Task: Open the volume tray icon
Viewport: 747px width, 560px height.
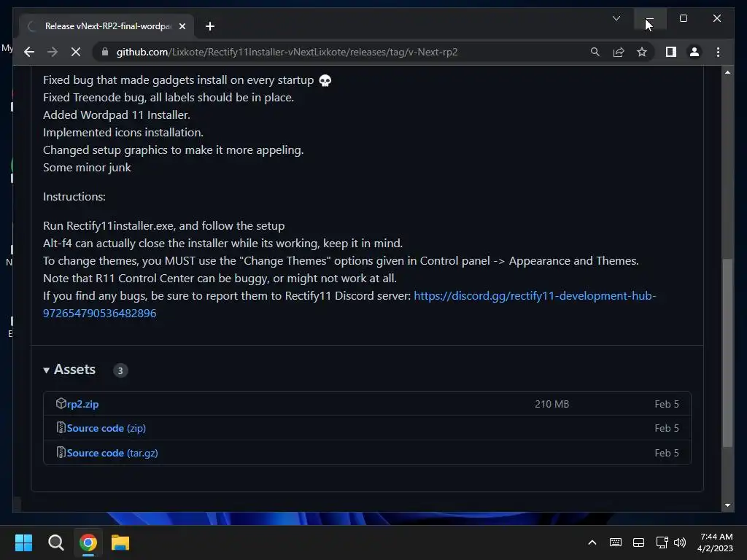Action: (x=680, y=542)
